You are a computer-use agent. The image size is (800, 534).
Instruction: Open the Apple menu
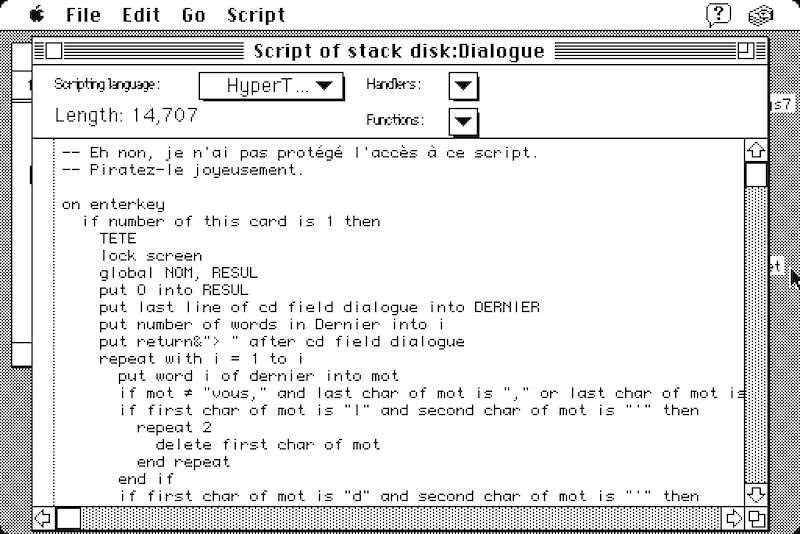coord(37,14)
